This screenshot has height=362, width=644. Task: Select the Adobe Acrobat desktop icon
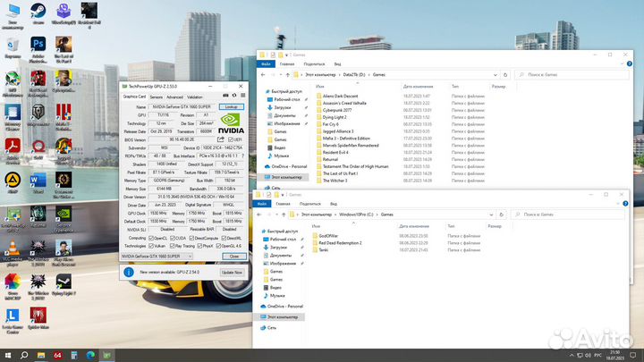pyautogui.click(x=13, y=151)
